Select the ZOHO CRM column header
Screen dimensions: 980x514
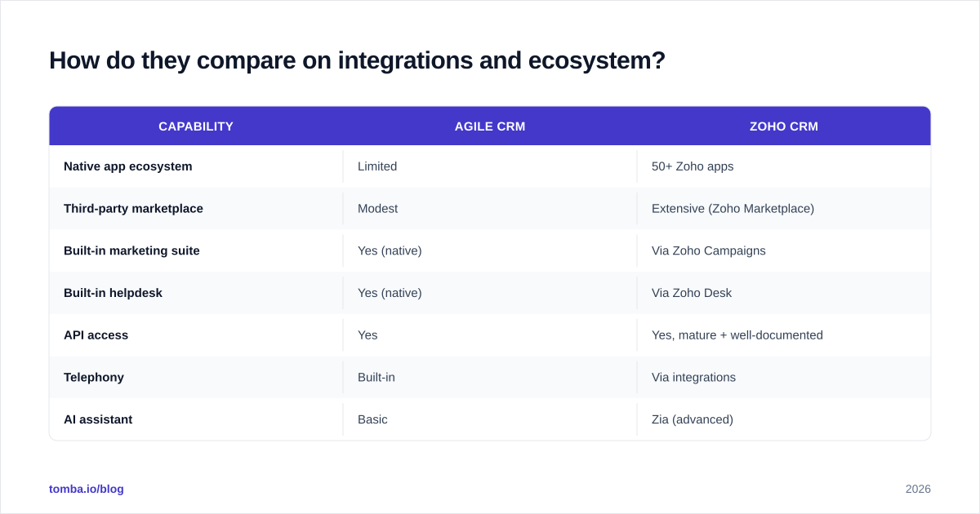(784, 126)
